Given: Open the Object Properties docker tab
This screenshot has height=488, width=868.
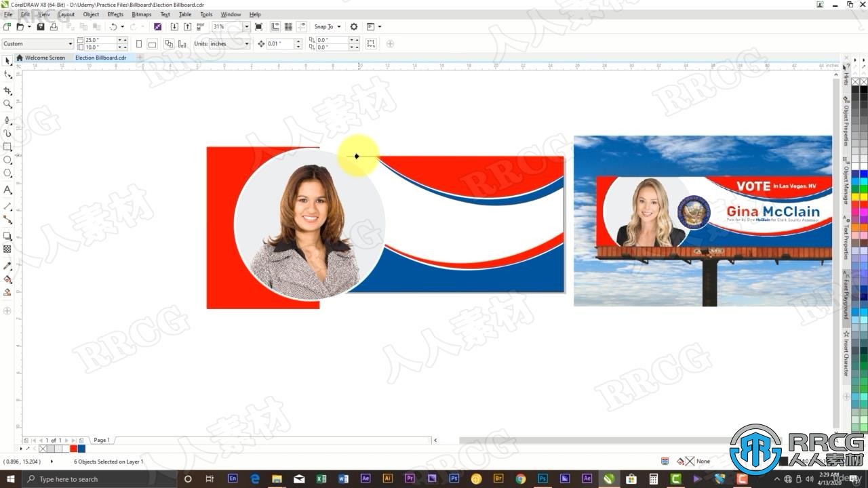Looking at the screenshot, I should coord(846,122).
